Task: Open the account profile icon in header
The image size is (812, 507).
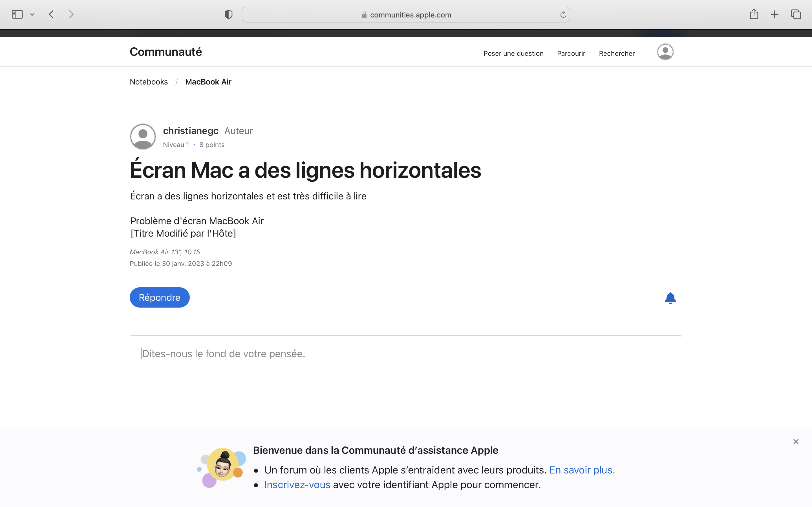Action: click(665, 52)
